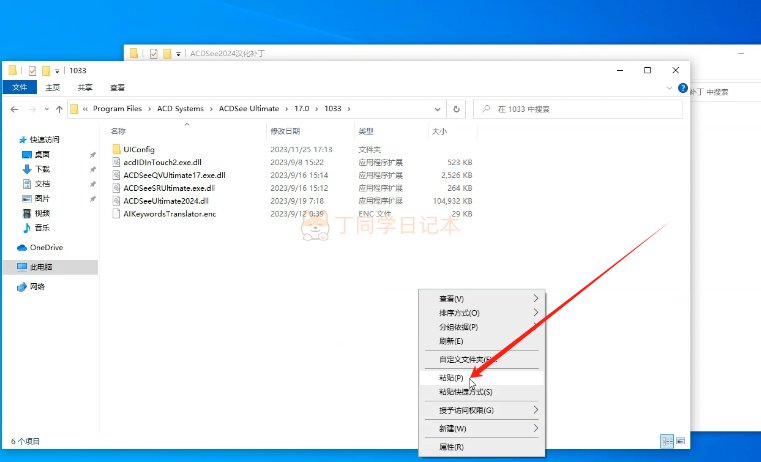Click the refresh button beside address bar
This screenshot has height=462, width=761.
pos(457,109)
